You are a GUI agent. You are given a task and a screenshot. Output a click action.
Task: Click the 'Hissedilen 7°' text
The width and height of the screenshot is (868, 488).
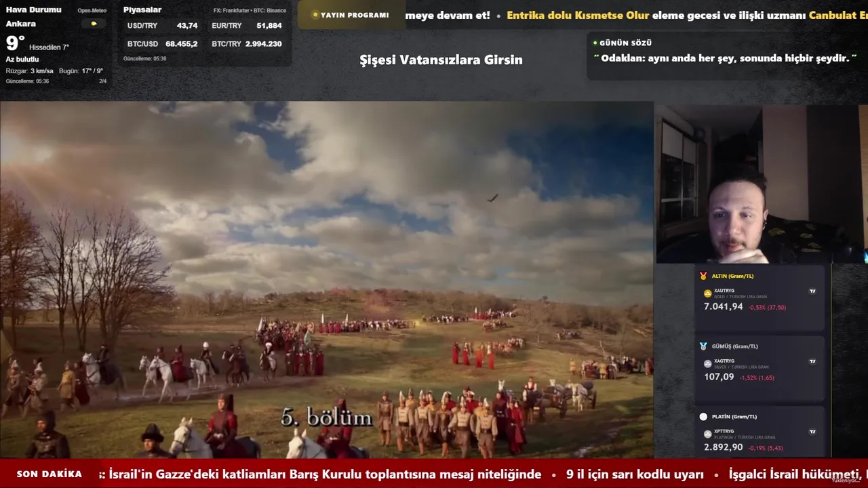coord(49,47)
